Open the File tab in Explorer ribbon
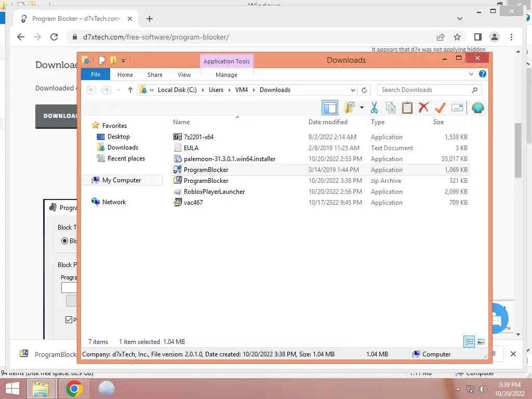Image resolution: width=532 pixels, height=399 pixels. pyautogui.click(x=96, y=74)
